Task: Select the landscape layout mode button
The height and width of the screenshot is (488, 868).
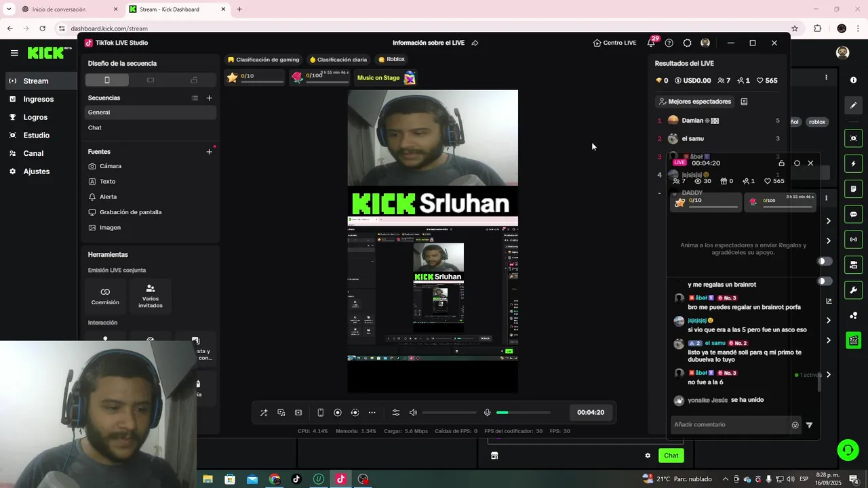Action: click(x=151, y=80)
